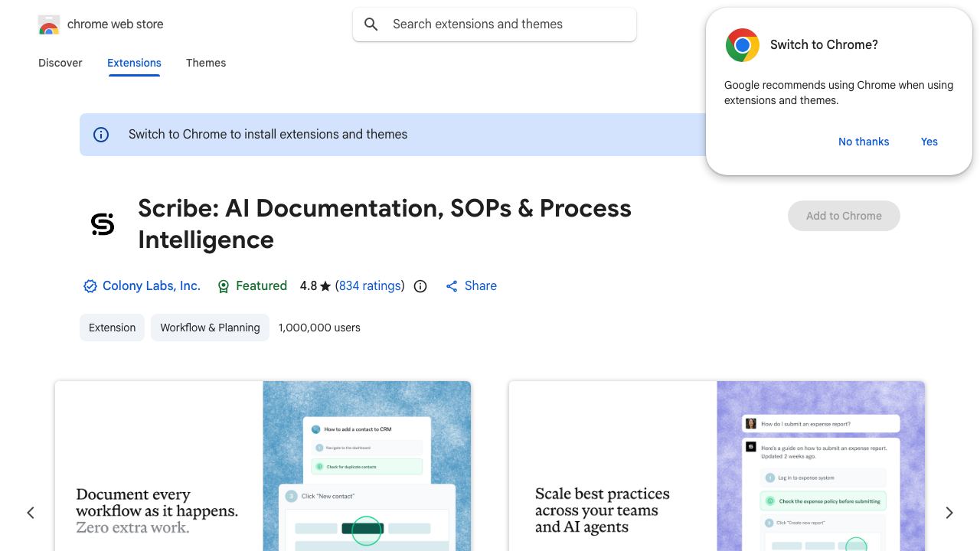
Task: Click the info icon in blue banner
Action: [101, 135]
